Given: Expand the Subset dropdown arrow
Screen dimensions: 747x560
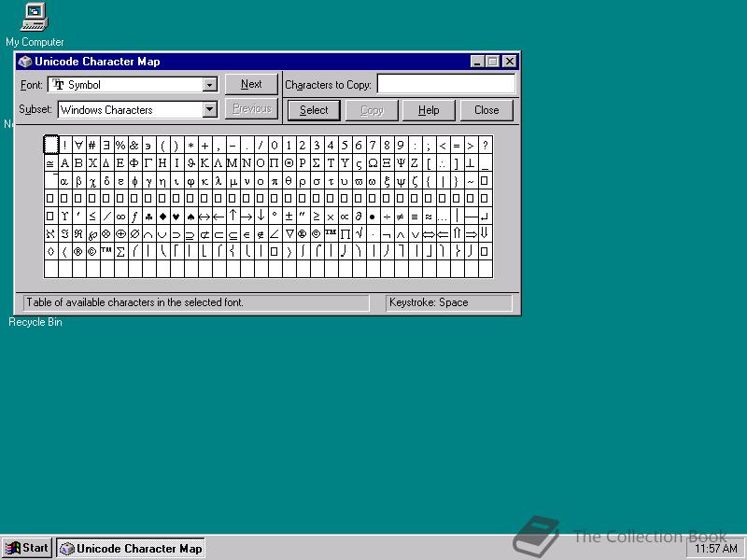Looking at the screenshot, I should point(209,109).
